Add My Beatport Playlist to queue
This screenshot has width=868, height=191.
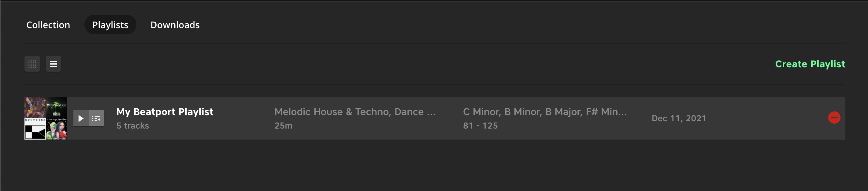pyautogui.click(x=96, y=118)
